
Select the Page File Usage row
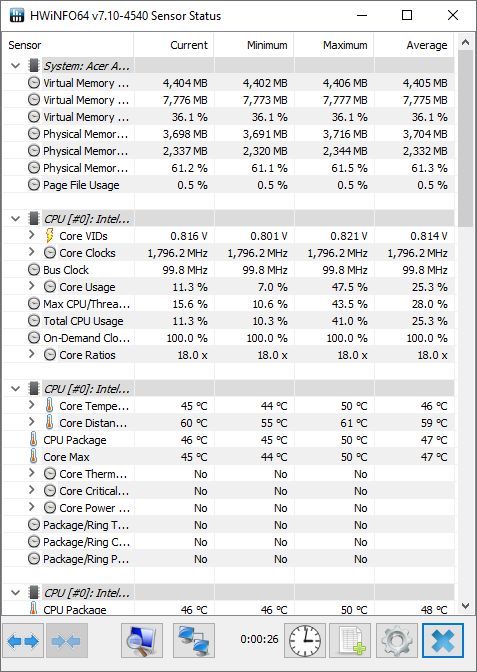click(x=229, y=185)
